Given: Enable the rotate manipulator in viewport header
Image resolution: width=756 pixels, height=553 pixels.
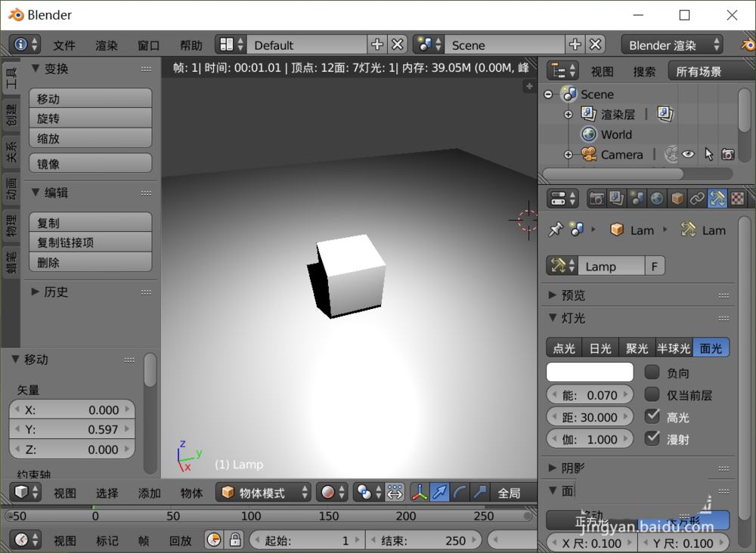Looking at the screenshot, I should [460, 492].
